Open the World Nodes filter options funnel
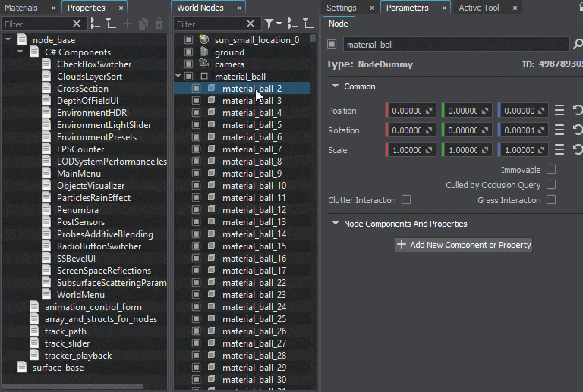The image size is (583, 392). coord(270,24)
